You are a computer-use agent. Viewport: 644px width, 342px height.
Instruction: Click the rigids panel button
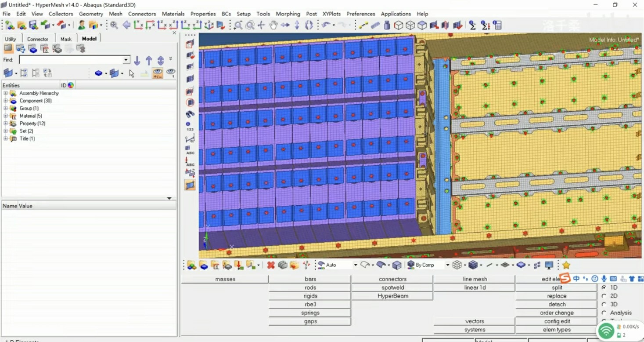pyautogui.click(x=310, y=296)
